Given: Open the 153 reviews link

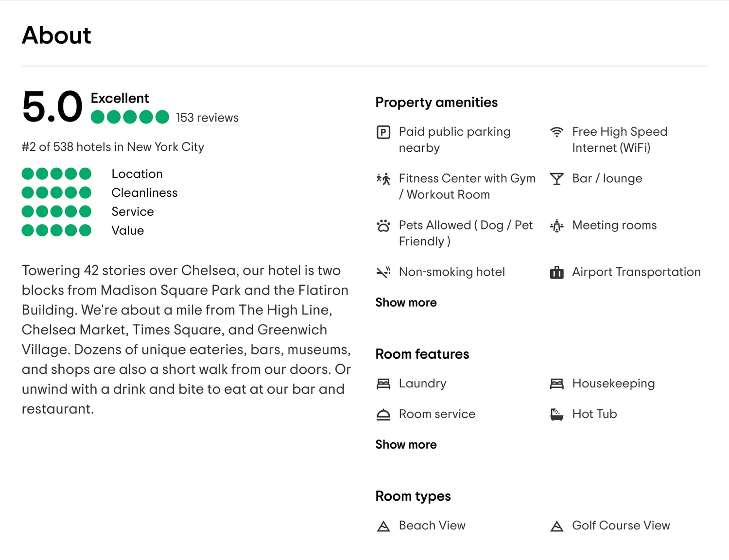Looking at the screenshot, I should [207, 118].
